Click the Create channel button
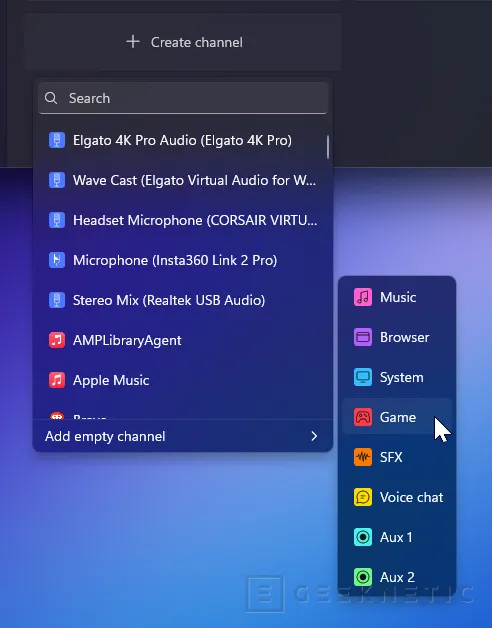Image resolution: width=492 pixels, height=628 pixels. click(x=183, y=42)
